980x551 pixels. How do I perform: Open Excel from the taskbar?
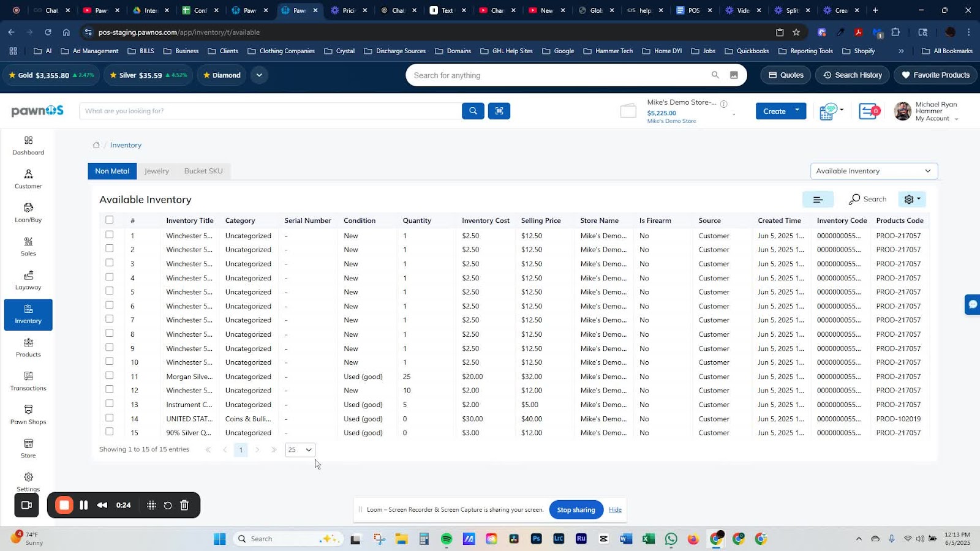[649, 539]
